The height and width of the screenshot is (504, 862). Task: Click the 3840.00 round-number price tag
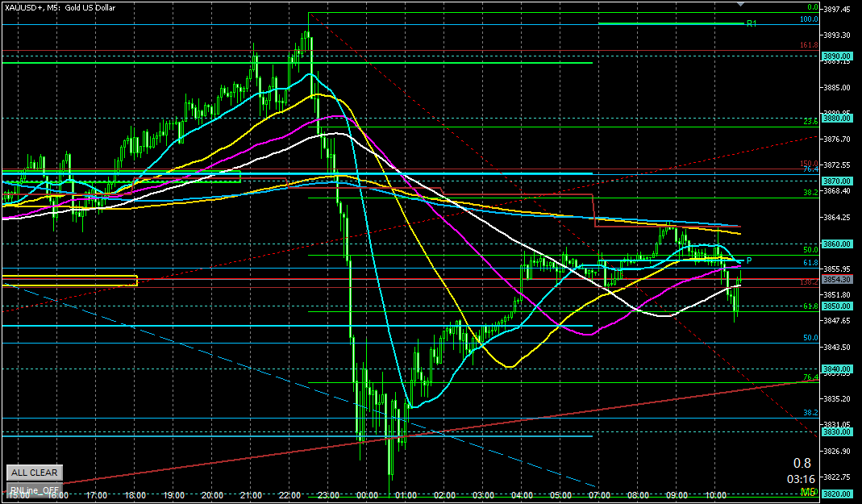click(x=837, y=369)
